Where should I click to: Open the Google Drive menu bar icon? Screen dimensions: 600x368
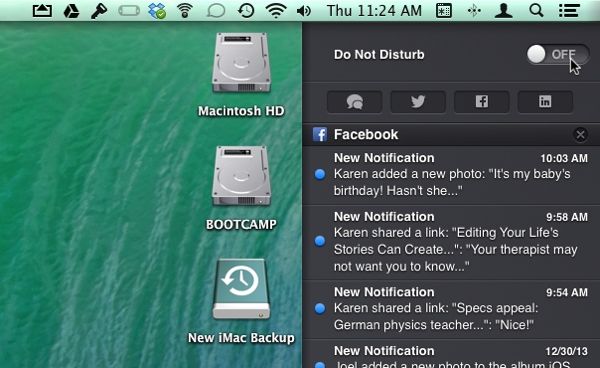click(71, 11)
